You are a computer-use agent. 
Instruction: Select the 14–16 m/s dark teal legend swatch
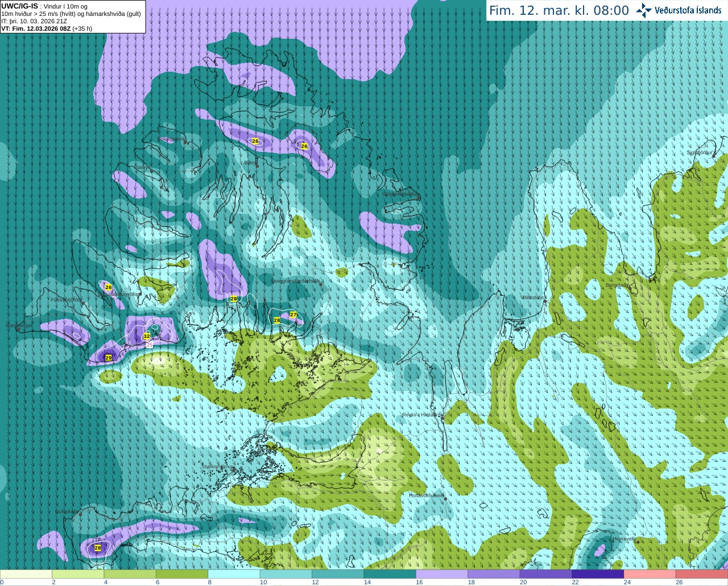coord(390,574)
